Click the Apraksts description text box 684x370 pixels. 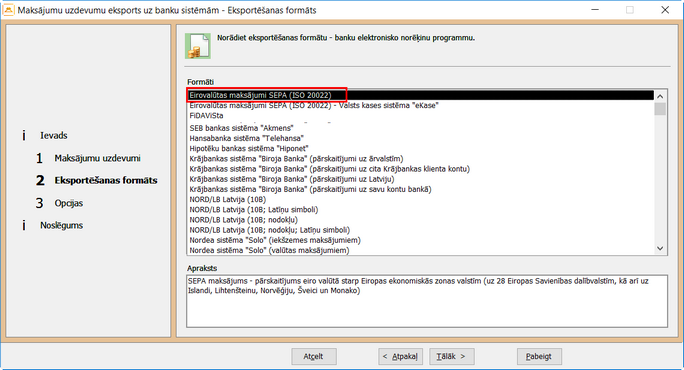427,301
